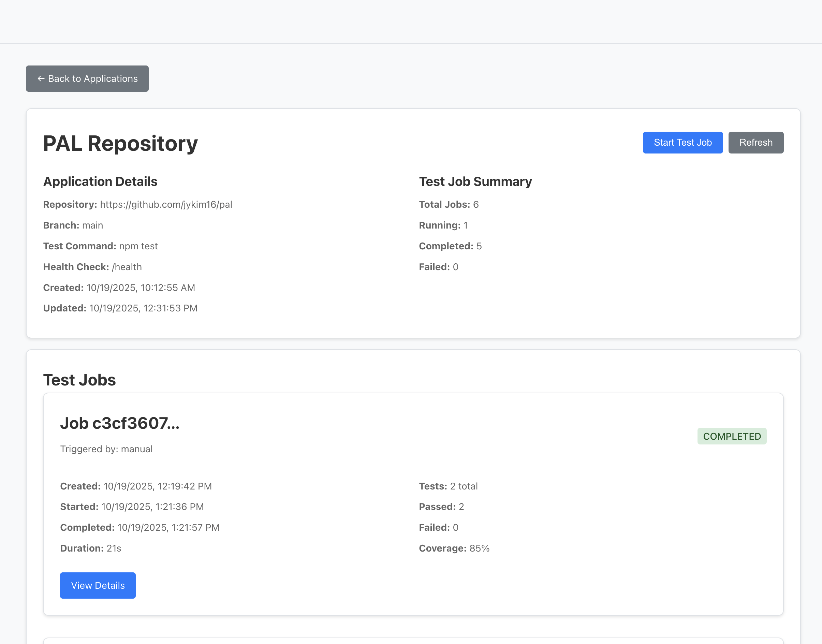
Task: Click the Test Job Summary heading
Action: (475, 182)
